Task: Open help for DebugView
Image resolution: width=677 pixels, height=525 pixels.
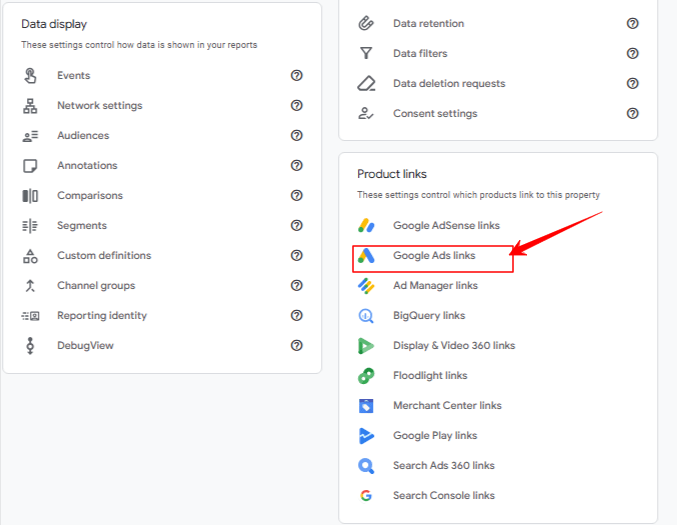Action: 297,345
